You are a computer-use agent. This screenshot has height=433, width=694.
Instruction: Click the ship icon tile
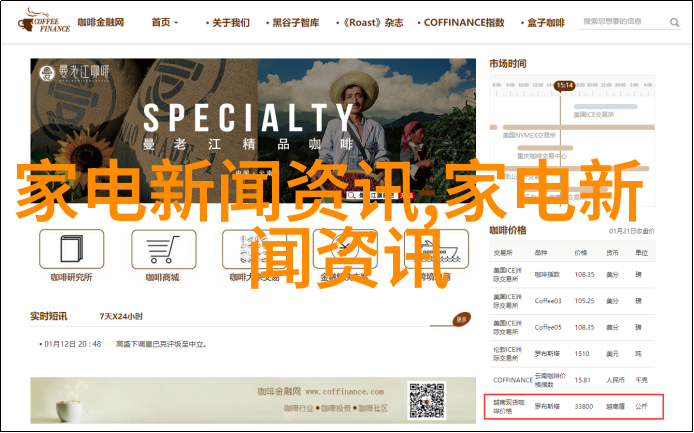click(436, 249)
